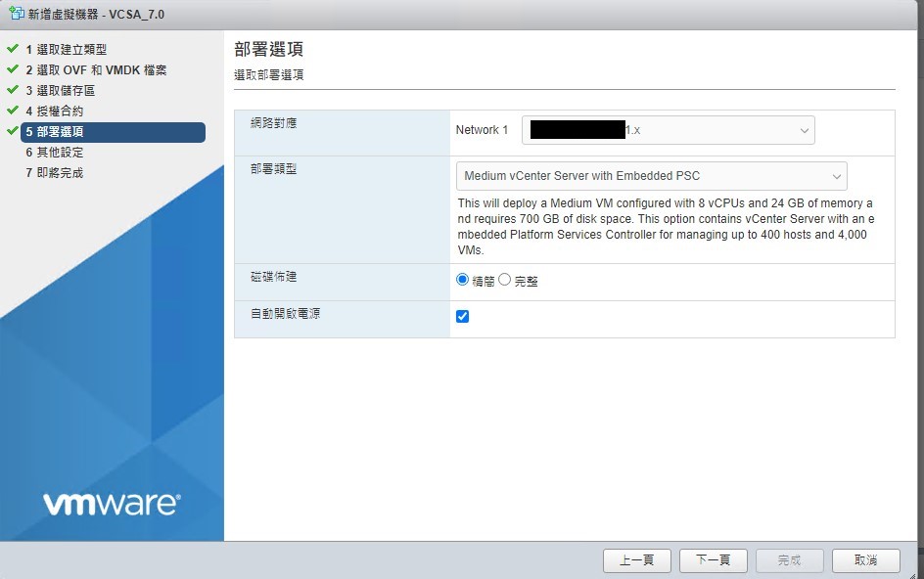Click the green checkmark beside 選取儲存區

click(x=13, y=90)
